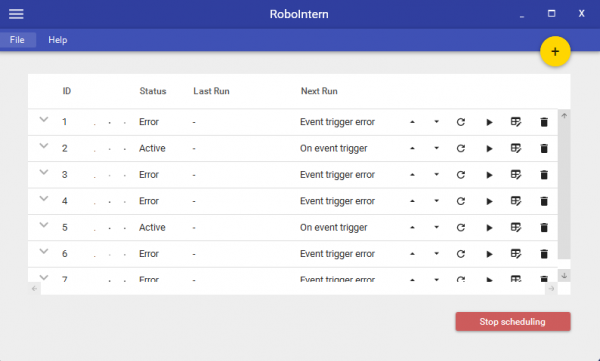Click the Next Run column header
This screenshot has height=361, width=600.
[319, 91]
